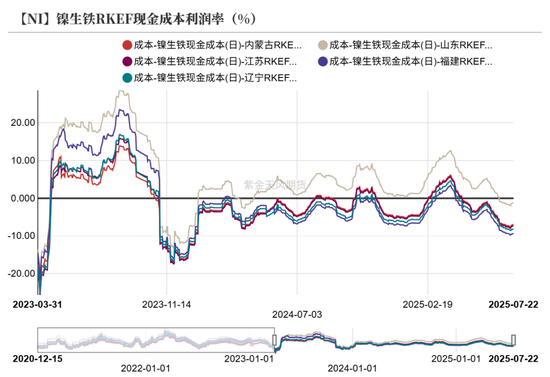Grab the left handle of range slider
Viewport: 550px width, 377px height.
click(x=275, y=340)
